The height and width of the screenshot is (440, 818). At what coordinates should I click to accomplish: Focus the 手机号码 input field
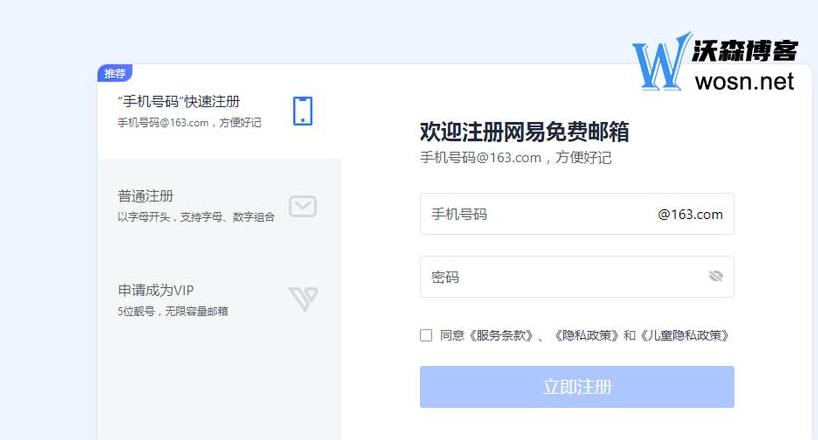click(577, 214)
